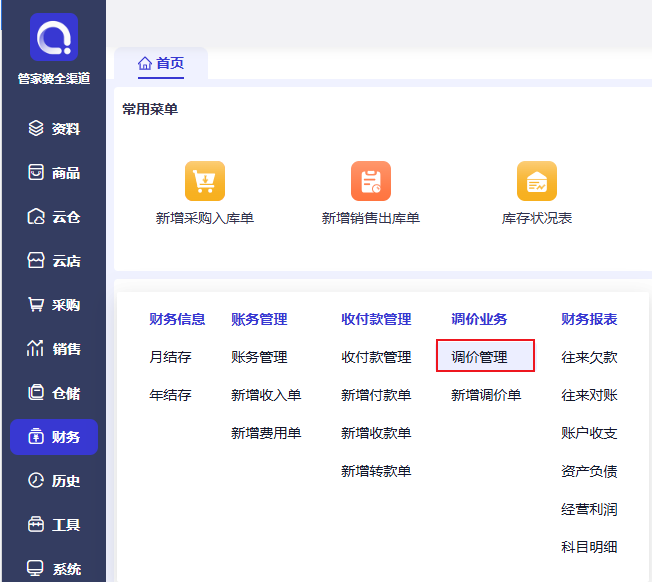
Task: Open the 销售 sidebar menu
Action: coord(54,349)
